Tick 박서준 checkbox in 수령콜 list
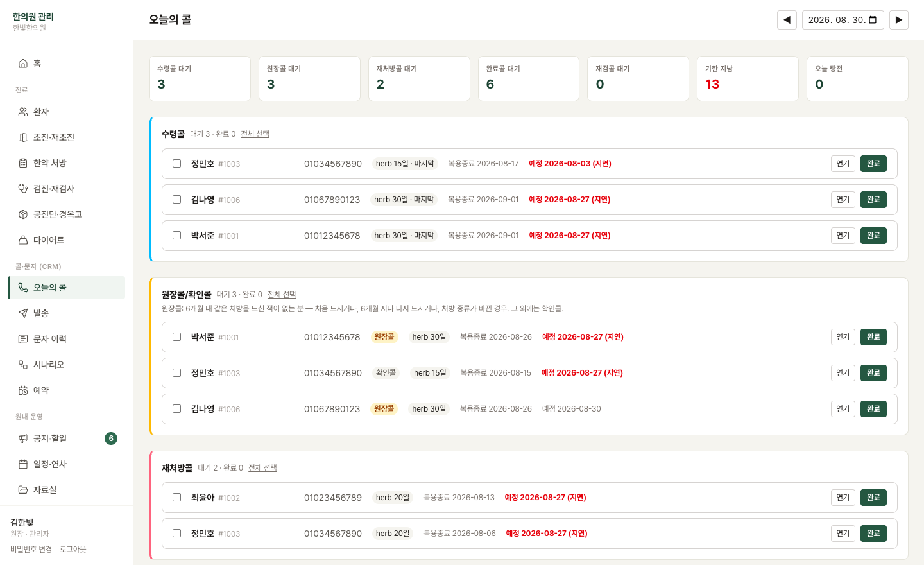The height and width of the screenshot is (565, 924). click(x=176, y=236)
